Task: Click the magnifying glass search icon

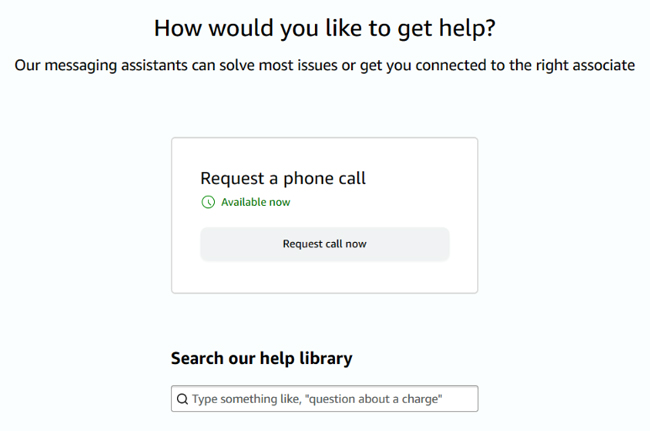Action: pos(182,399)
